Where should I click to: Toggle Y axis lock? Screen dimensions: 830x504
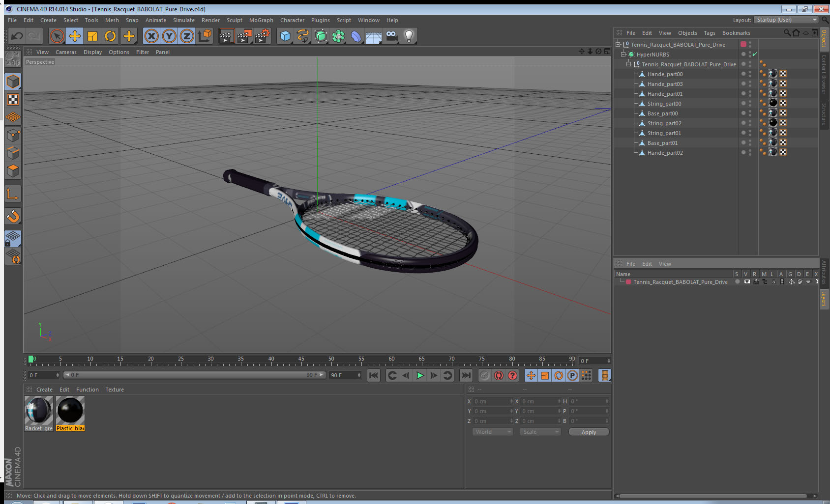click(x=169, y=36)
